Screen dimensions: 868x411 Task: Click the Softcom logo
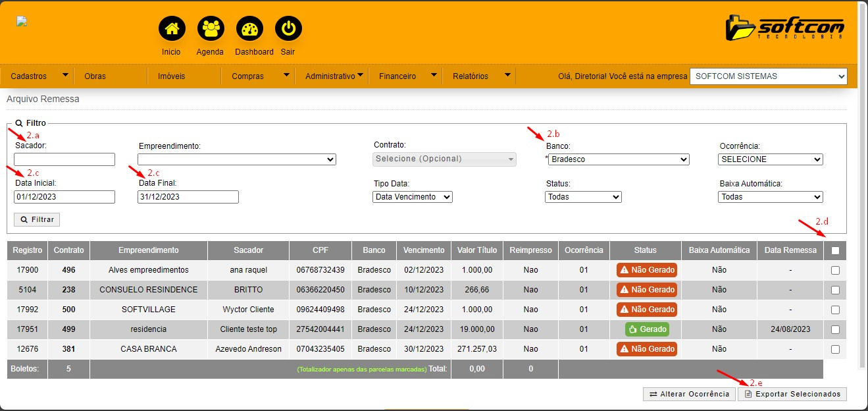pyautogui.click(x=784, y=29)
